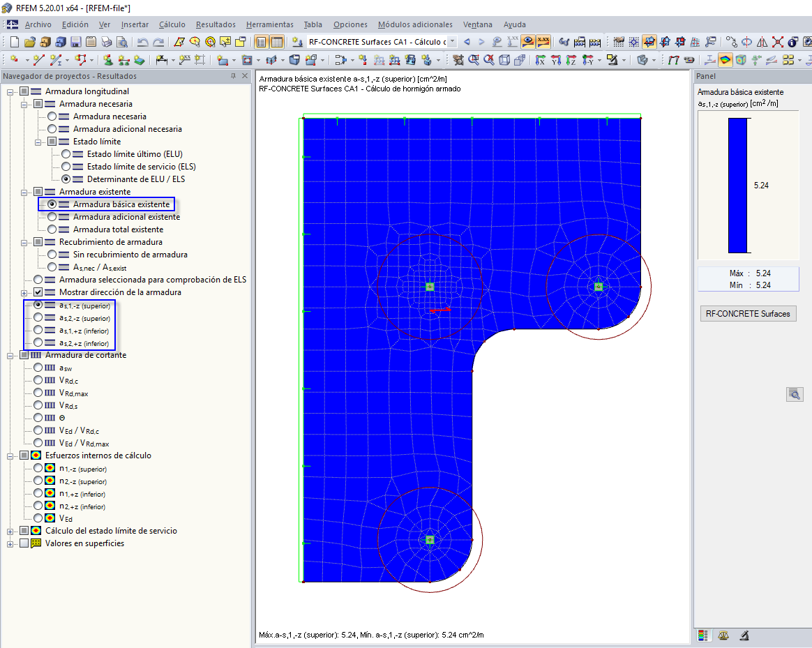Image resolution: width=812 pixels, height=648 pixels.
Task: Undo the last action
Action: tap(142, 42)
